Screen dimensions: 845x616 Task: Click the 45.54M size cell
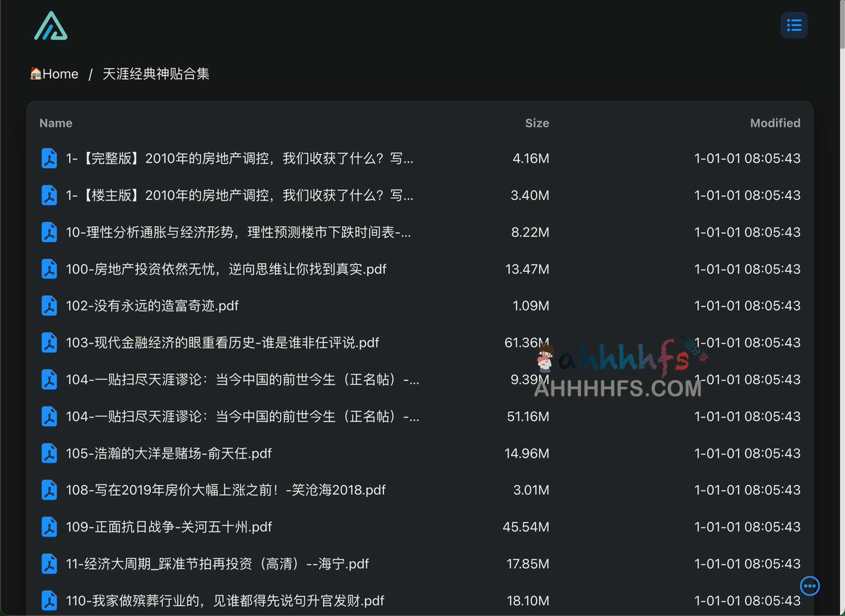coord(526,527)
